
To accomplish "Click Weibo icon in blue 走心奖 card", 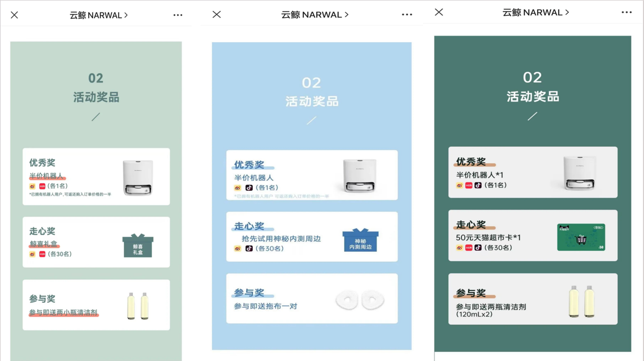I will [237, 248].
